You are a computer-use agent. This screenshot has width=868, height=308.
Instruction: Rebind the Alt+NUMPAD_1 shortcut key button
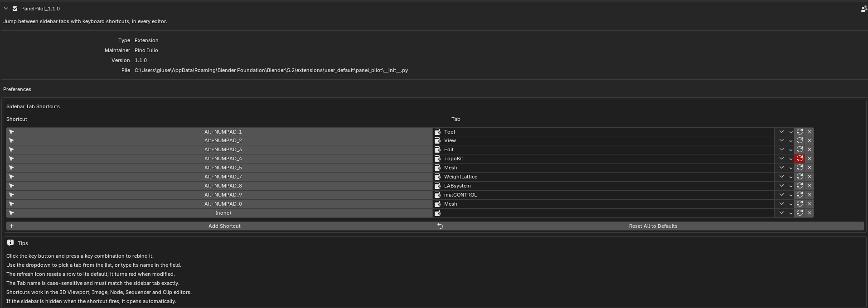pyautogui.click(x=219, y=132)
